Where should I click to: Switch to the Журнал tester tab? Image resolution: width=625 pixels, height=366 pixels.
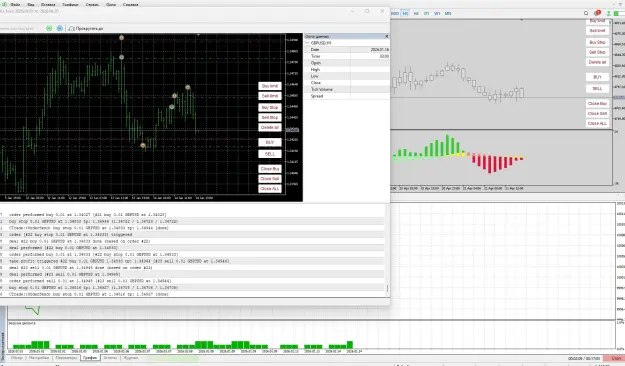point(130,358)
